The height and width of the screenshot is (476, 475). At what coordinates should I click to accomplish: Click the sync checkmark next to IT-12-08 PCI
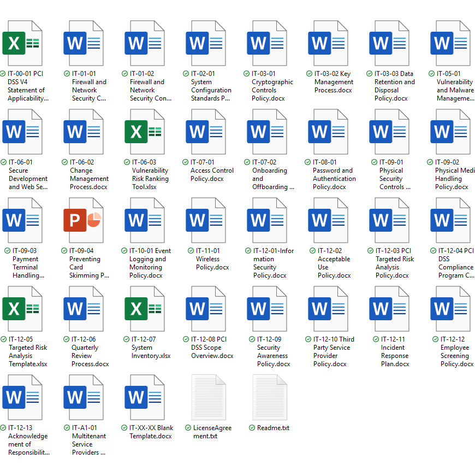coord(186,339)
